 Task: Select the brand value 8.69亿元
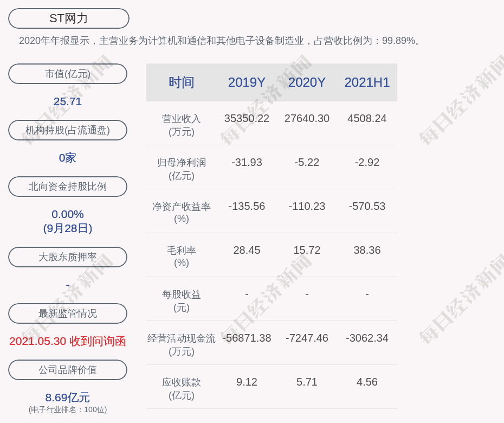coord(68,398)
